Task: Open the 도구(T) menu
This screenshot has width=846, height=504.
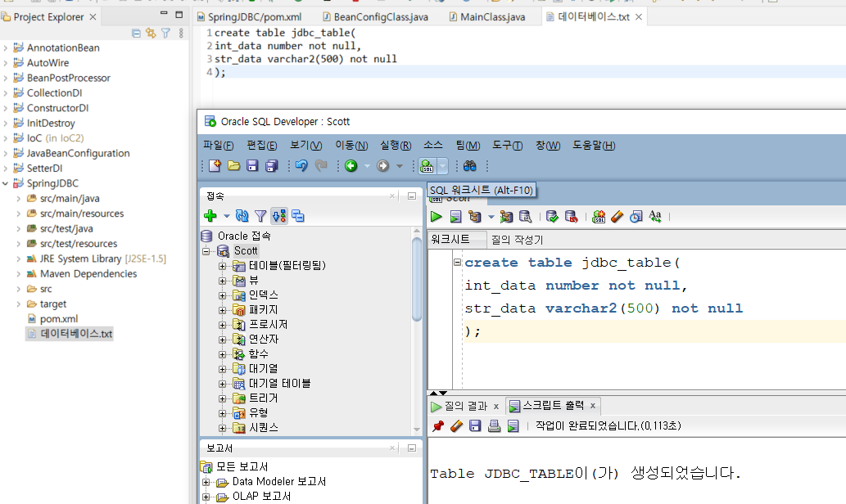Action: [x=507, y=145]
